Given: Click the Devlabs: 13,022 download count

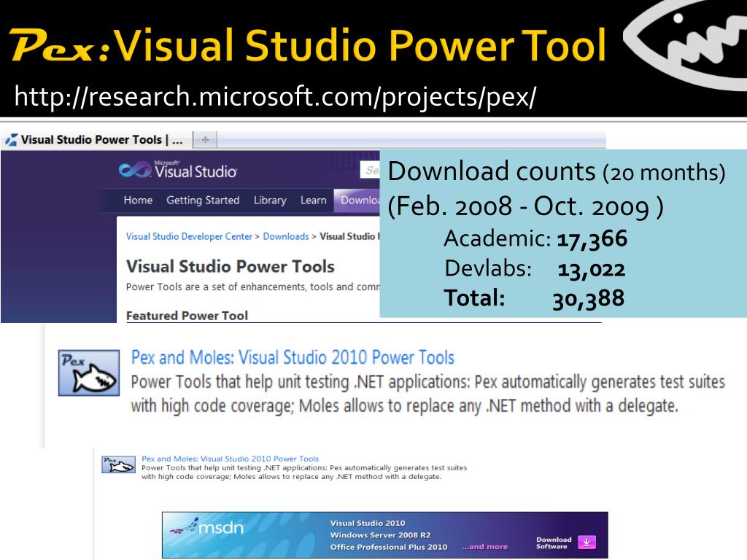Looking at the screenshot, I should (x=535, y=269).
